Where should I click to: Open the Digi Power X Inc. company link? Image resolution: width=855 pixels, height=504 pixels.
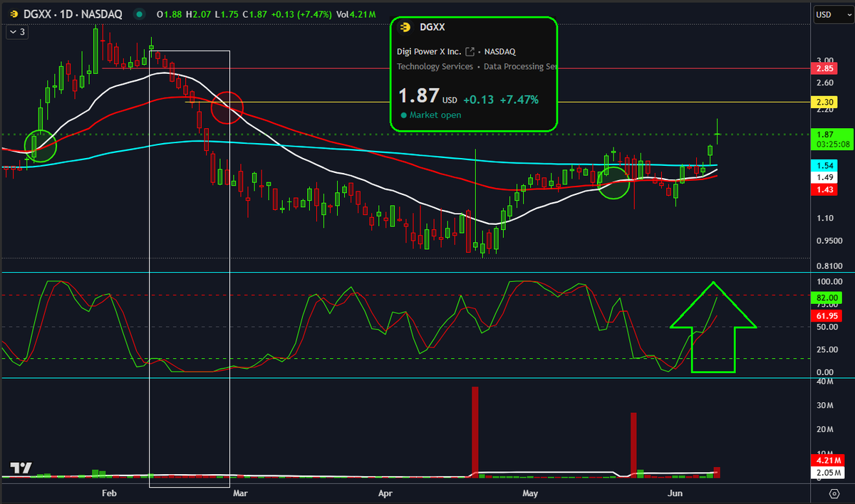tap(428, 51)
